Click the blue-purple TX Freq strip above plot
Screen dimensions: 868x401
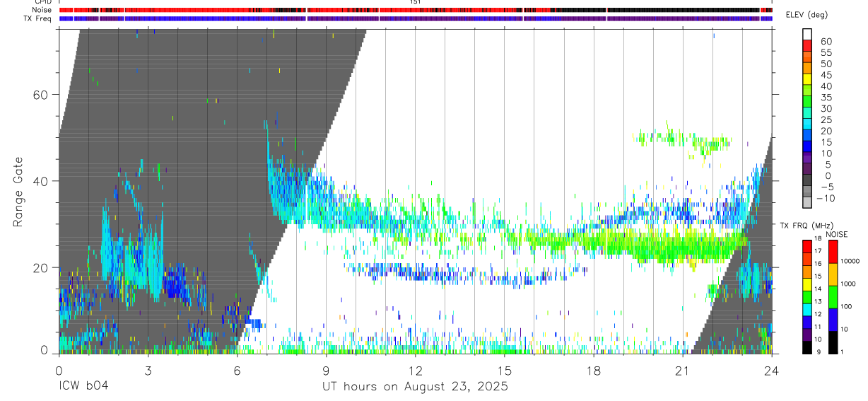(415, 18)
